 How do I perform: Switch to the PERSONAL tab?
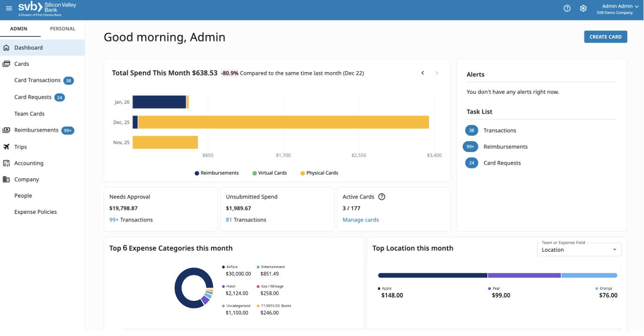pos(62,29)
